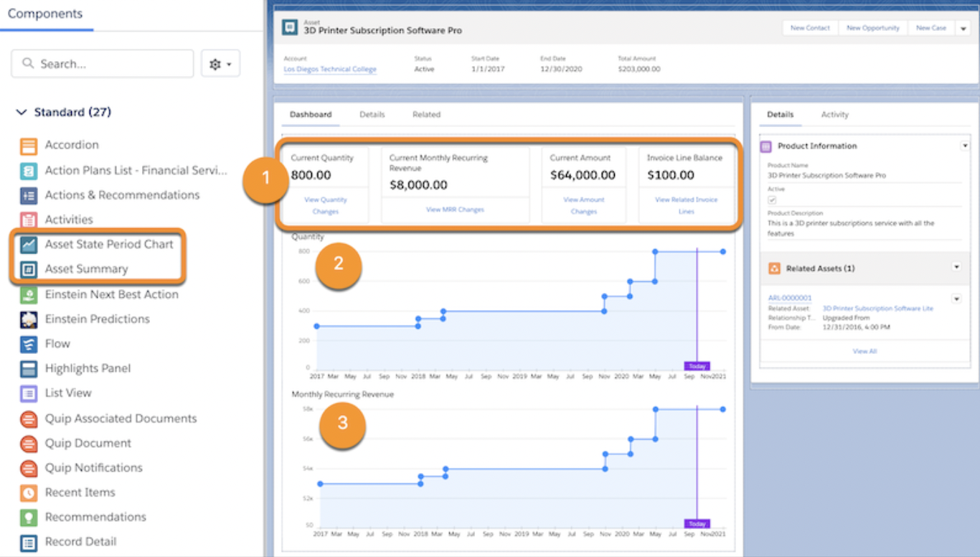Viewport: 980px width, 557px height.
Task: Click the Today marker on Quantity chart
Action: [697, 366]
